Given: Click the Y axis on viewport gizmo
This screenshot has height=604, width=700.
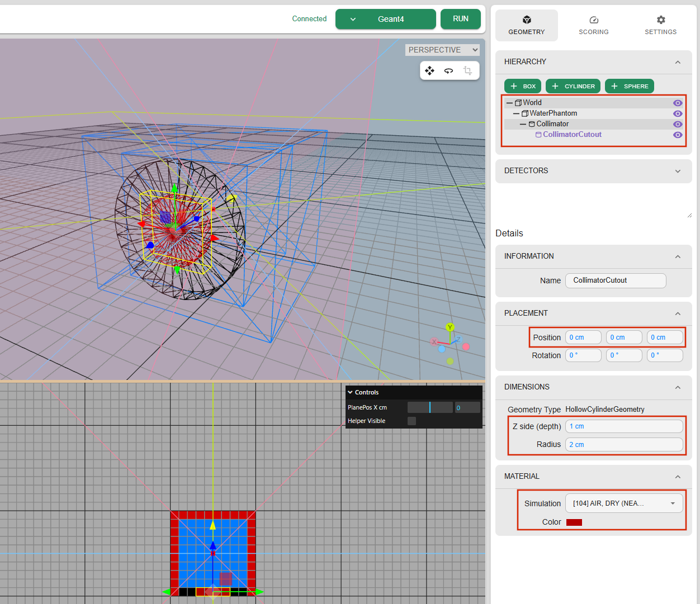Looking at the screenshot, I should tap(450, 327).
